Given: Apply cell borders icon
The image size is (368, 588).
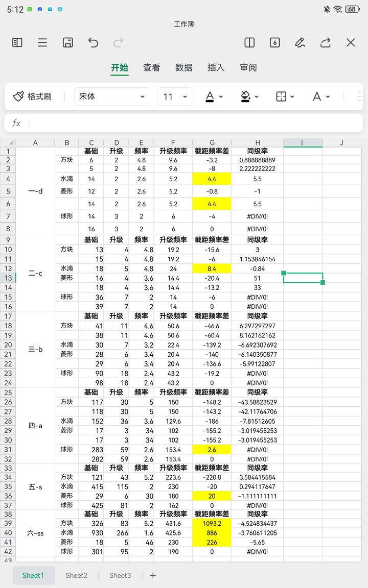Looking at the screenshot, I should (x=281, y=96).
